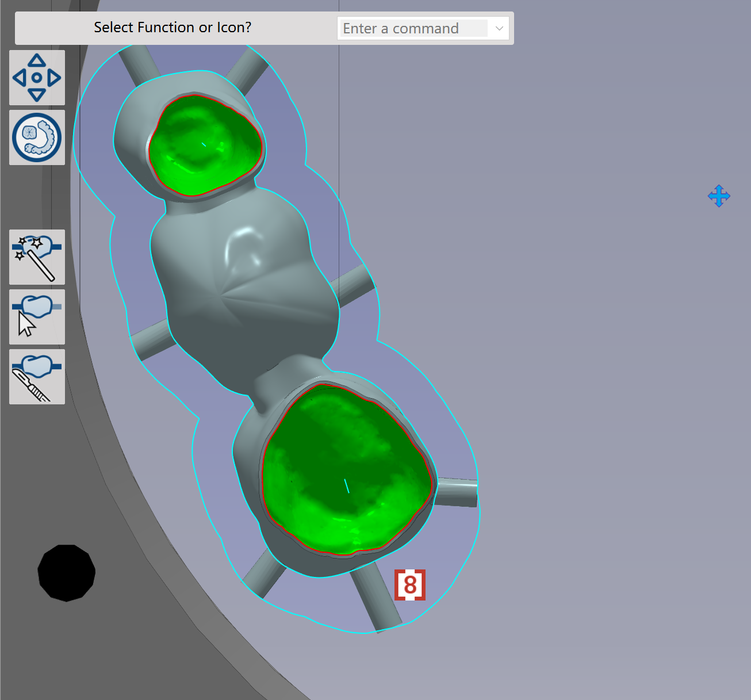Select the red number 8 marker
Screen dimensions: 751x700
point(410,585)
